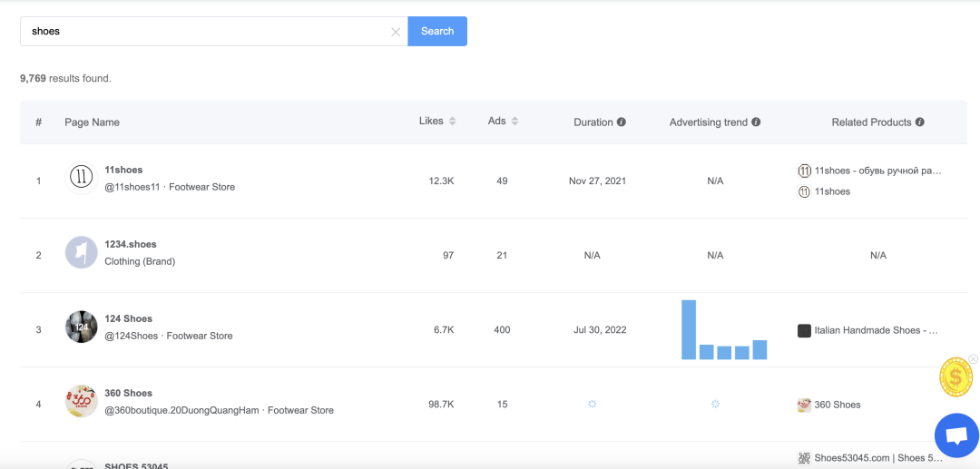Open the 124 Shoes page name link
Image resolution: width=980 pixels, height=469 pixels.
[128, 318]
